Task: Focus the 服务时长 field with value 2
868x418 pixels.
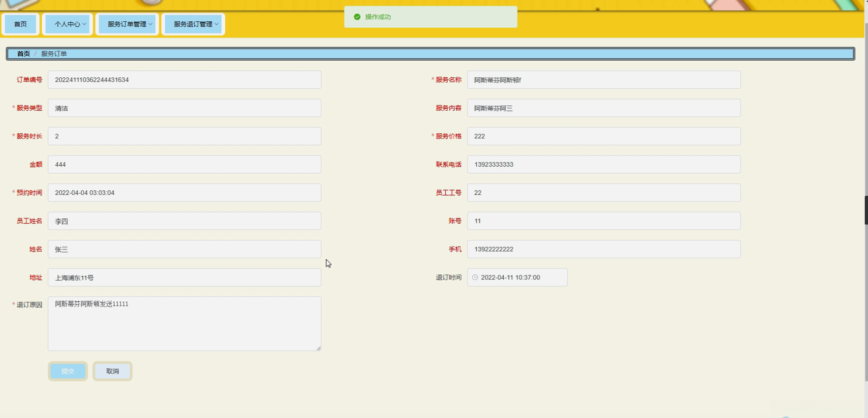Action: pos(184,136)
